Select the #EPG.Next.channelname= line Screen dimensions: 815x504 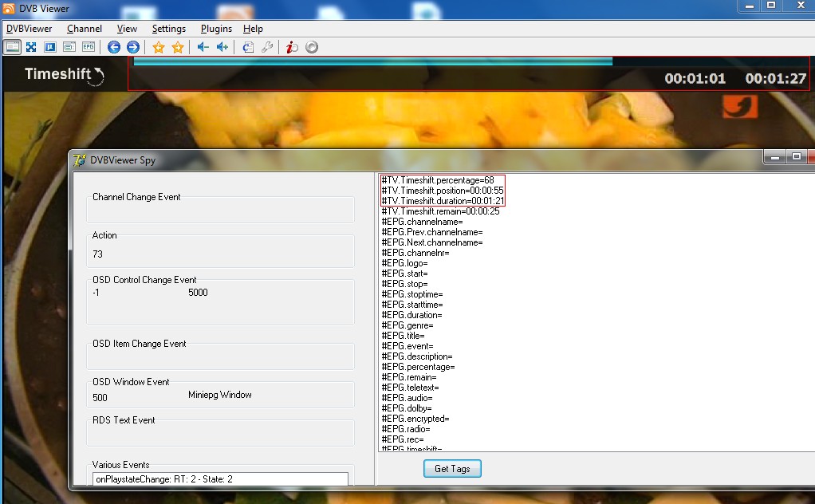[x=432, y=242]
